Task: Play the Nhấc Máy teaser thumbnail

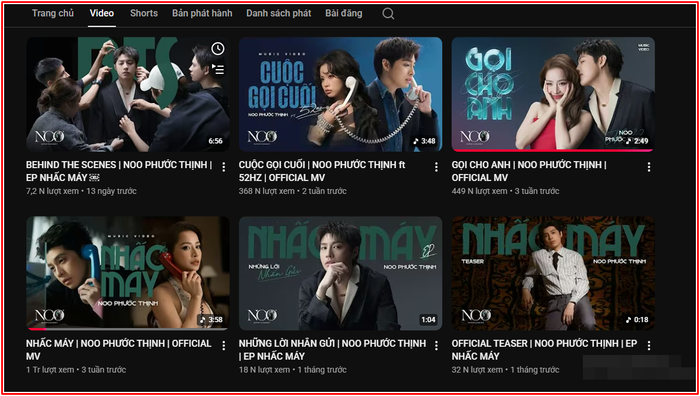Action: click(553, 273)
